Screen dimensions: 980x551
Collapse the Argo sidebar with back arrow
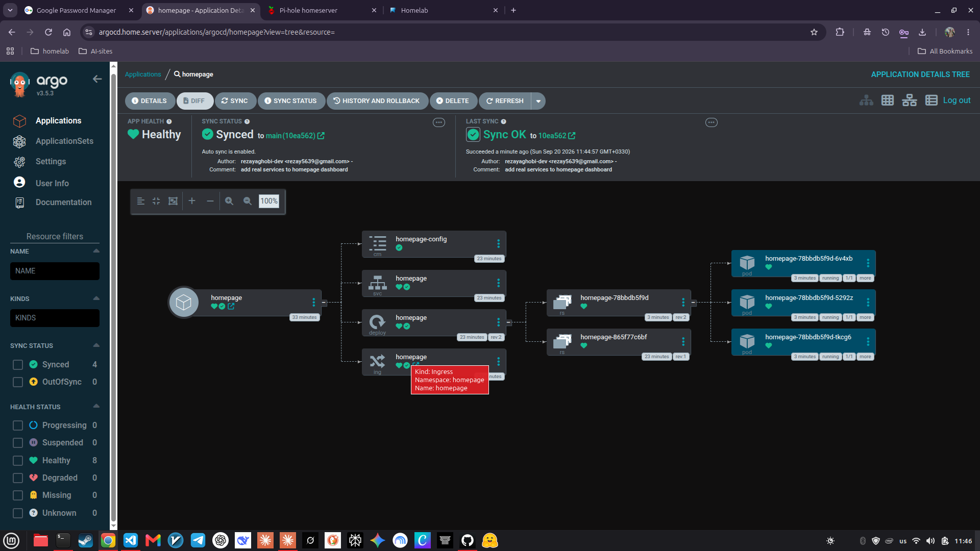click(97, 79)
